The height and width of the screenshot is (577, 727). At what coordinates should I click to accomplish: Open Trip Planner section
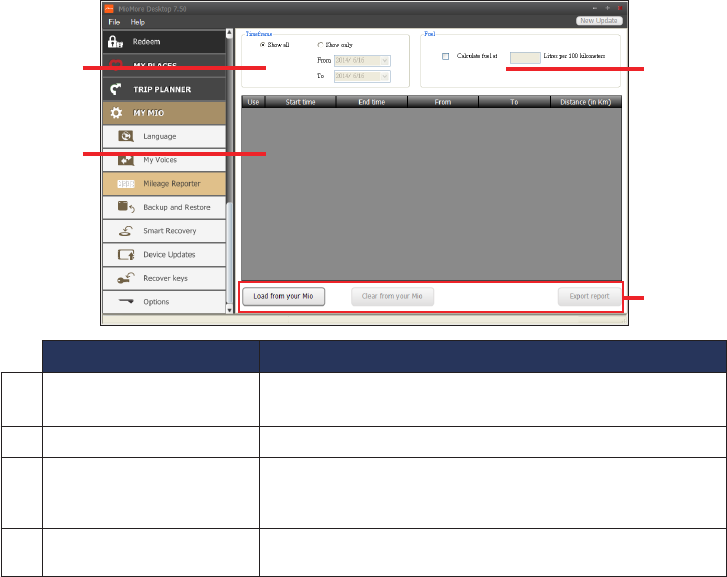pos(164,89)
